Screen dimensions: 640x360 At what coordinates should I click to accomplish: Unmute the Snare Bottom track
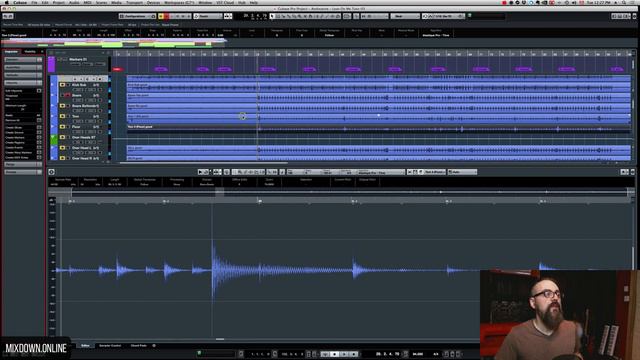(62, 106)
